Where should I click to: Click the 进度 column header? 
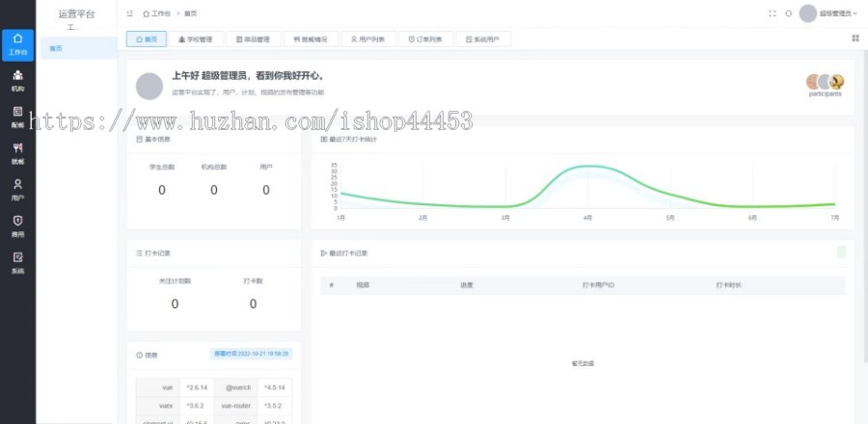coord(466,285)
